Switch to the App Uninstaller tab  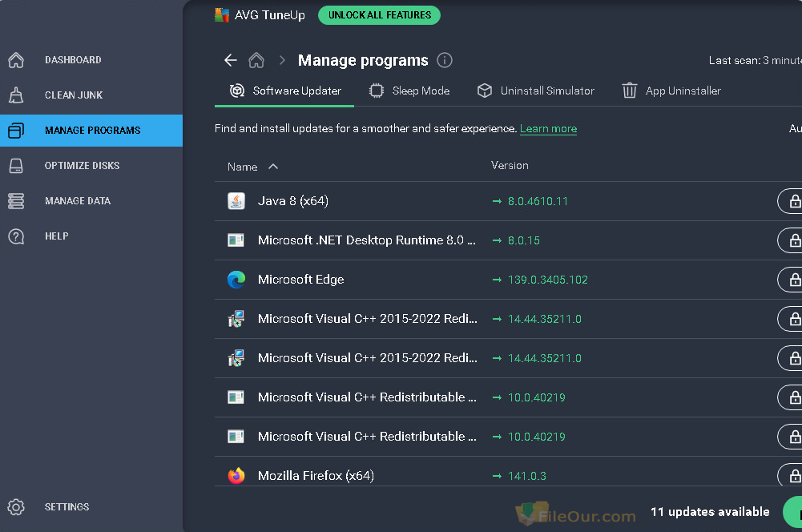(671, 91)
